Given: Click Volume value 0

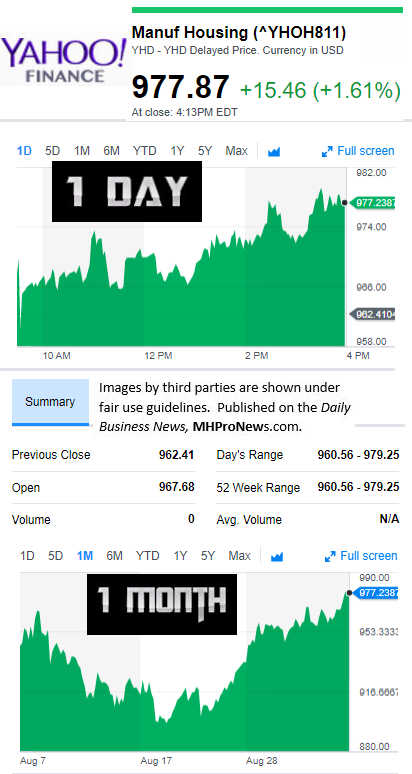Looking at the screenshot, I should (191, 519).
